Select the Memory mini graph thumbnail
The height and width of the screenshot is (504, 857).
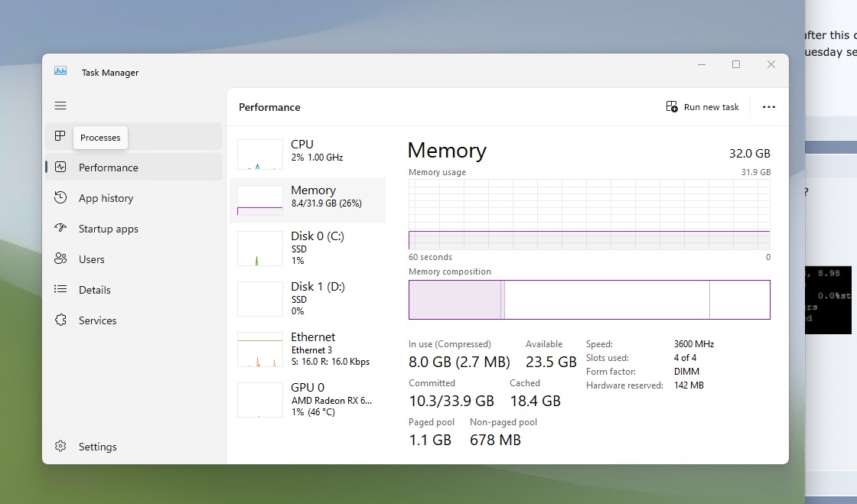259,200
